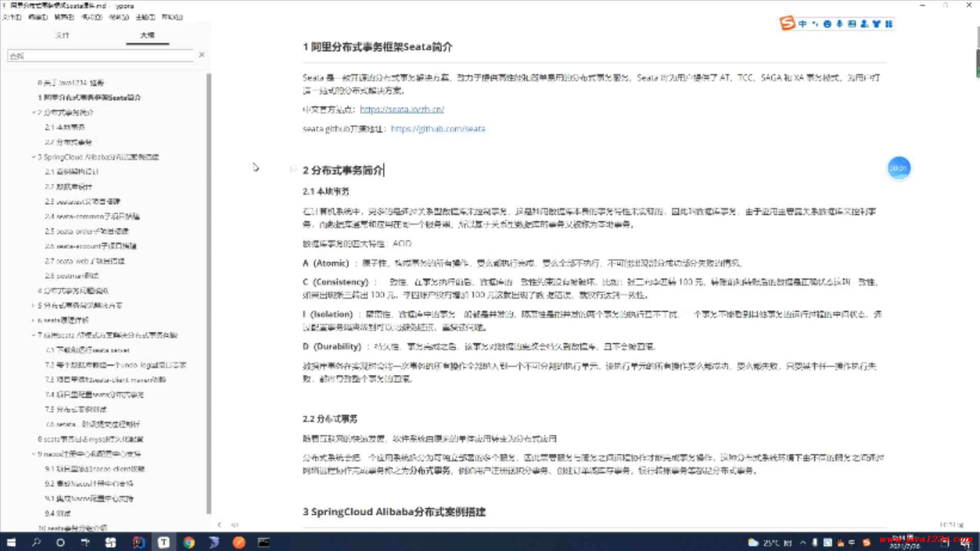Collapse outline section 2 分布式事务简介
The height and width of the screenshot is (551, 980).
tap(34, 112)
